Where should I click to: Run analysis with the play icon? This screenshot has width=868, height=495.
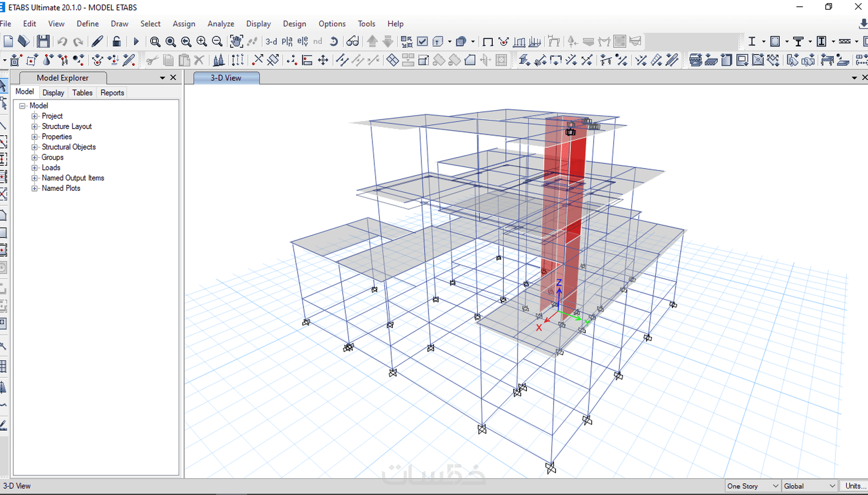(x=136, y=41)
